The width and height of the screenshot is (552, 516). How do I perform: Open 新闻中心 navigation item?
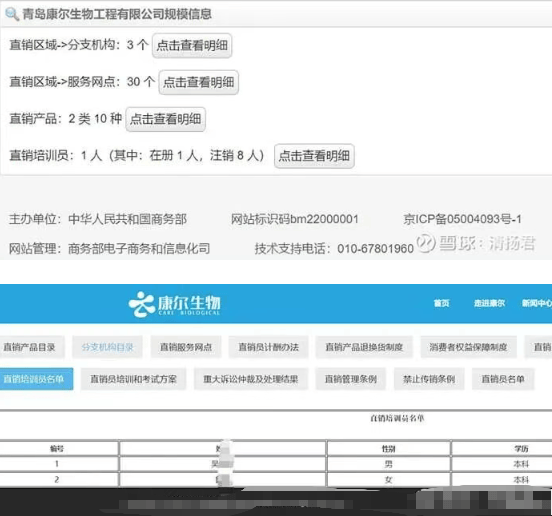pos(537,303)
